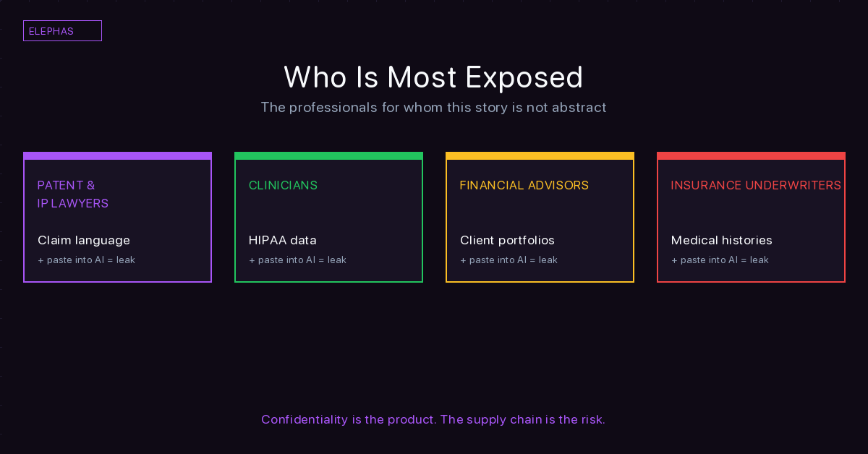This screenshot has height=454, width=868.
Task: Select the "Clinicians" heading
Action: coord(283,185)
